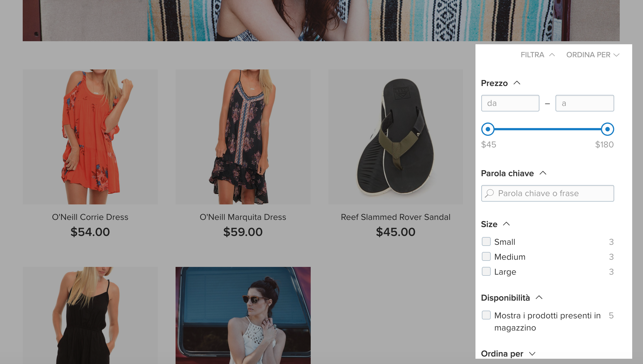The image size is (643, 364).
Task: Collapse the Parola chiave filter section
Action: click(x=543, y=173)
